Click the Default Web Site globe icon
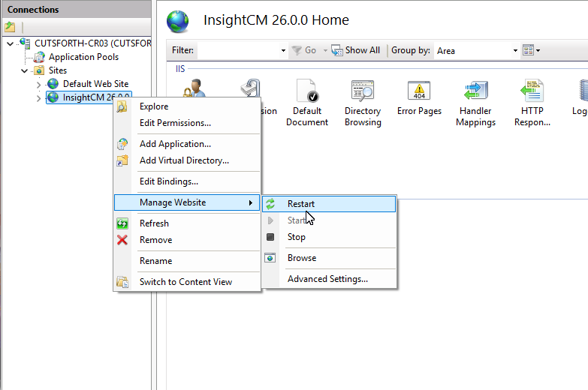This screenshot has width=588, height=390. 53,83
